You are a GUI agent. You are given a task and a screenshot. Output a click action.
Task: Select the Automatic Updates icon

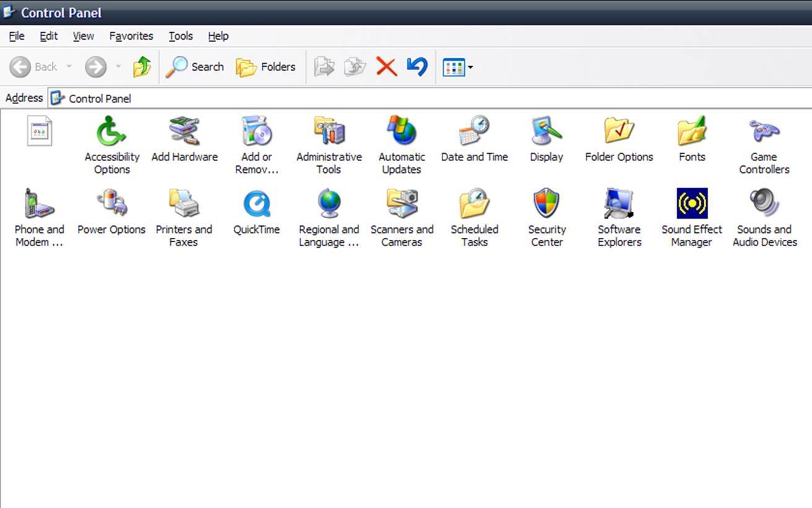[x=402, y=132]
